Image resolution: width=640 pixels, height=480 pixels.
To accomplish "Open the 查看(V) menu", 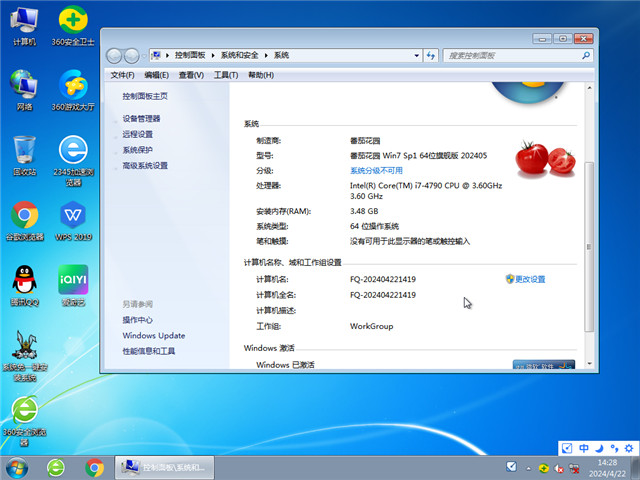I will [191, 75].
